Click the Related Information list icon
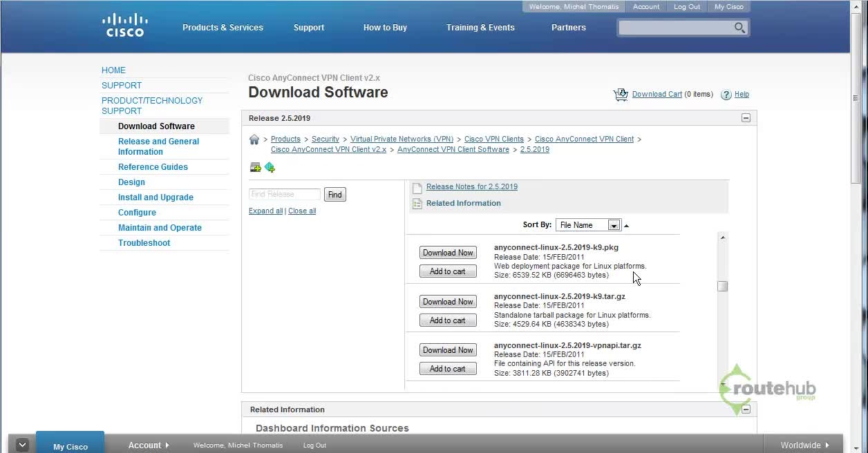This screenshot has height=453, width=868. pyautogui.click(x=417, y=204)
